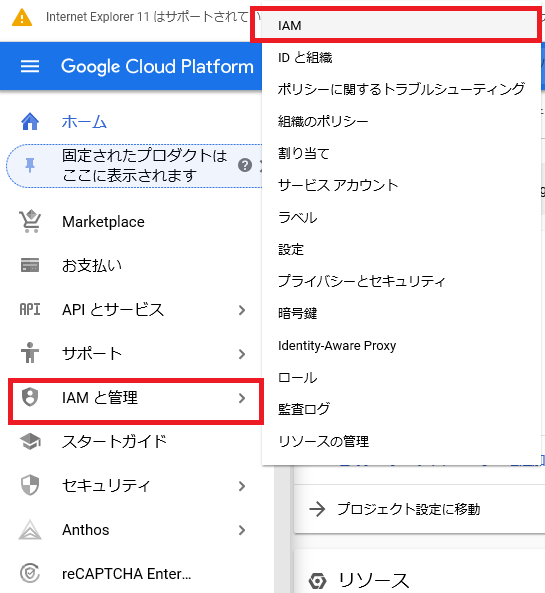
Task: Open 設定 in IAM submenu
Action: click(401, 250)
